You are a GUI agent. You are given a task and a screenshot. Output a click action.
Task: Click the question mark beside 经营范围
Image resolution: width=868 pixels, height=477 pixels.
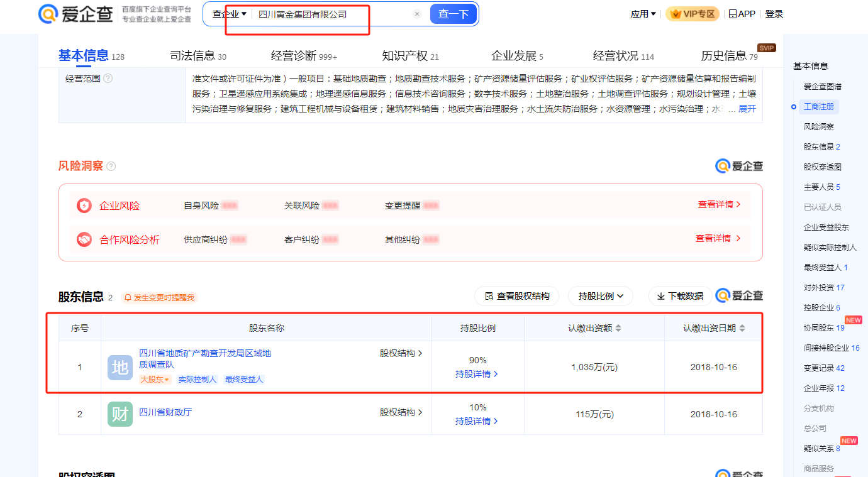[x=108, y=79]
